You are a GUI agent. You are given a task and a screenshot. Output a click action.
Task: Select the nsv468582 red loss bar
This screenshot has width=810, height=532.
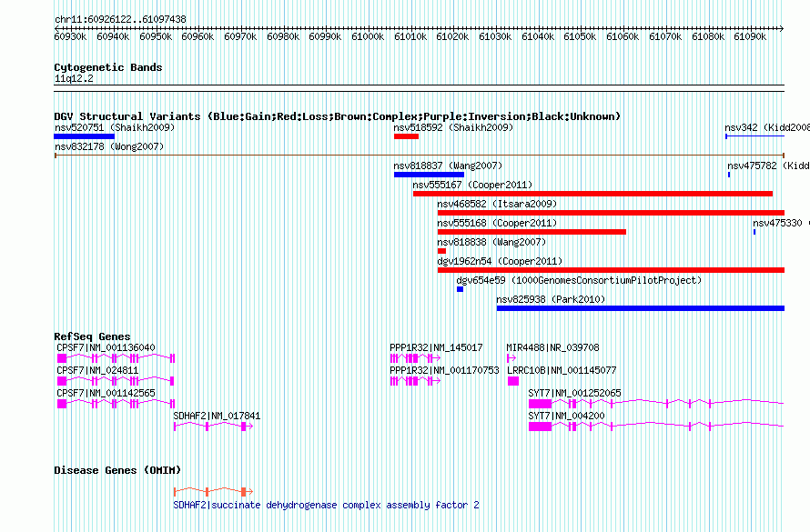pyautogui.click(x=611, y=213)
